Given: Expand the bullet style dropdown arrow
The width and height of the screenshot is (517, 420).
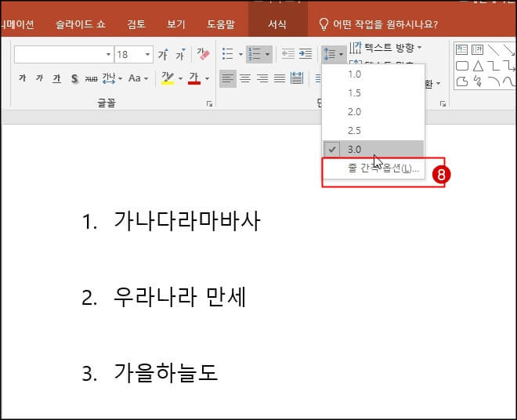Looking at the screenshot, I should pos(240,54).
